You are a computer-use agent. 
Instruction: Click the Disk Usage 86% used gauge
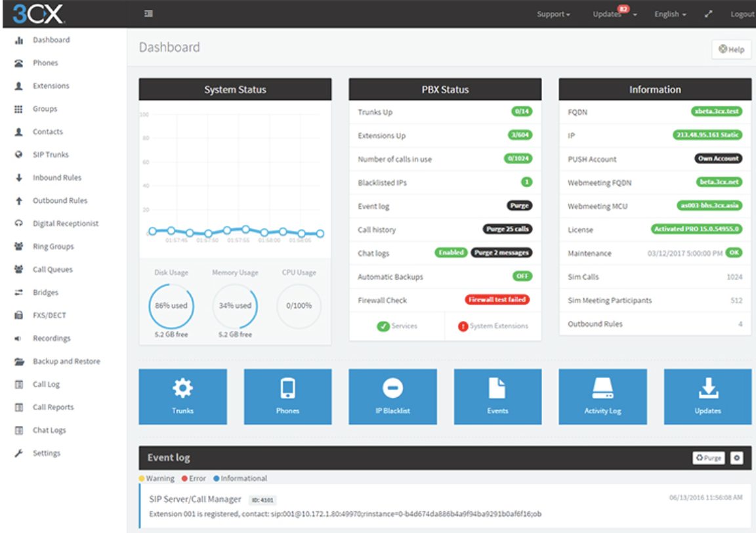click(171, 306)
